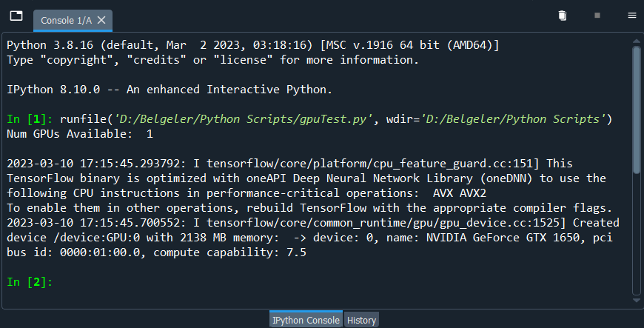Click the console vertical scrollbar thumb
Screen dimensions: 644x328
pyautogui.click(x=636, y=107)
